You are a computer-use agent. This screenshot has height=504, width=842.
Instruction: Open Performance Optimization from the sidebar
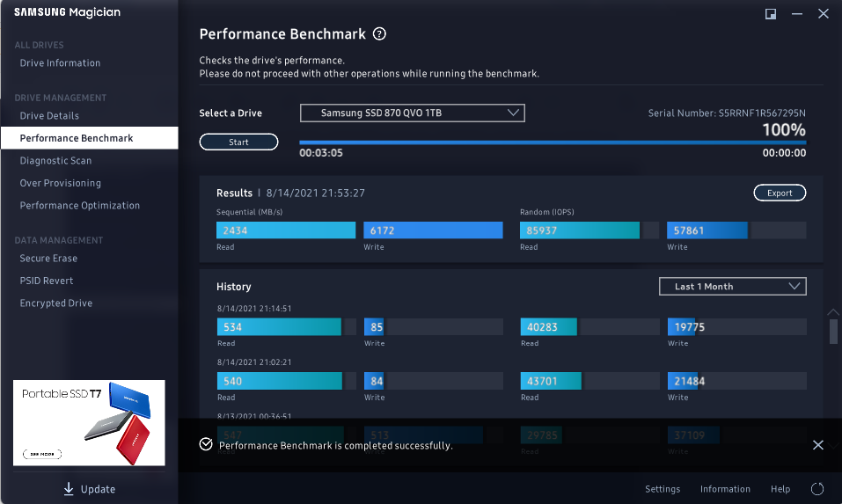coord(79,206)
